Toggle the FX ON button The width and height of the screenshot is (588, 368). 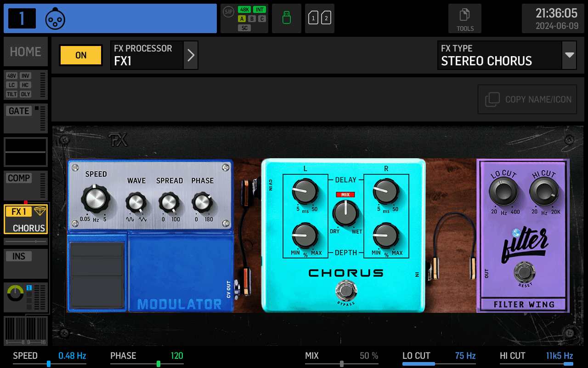tap(81, 55)
